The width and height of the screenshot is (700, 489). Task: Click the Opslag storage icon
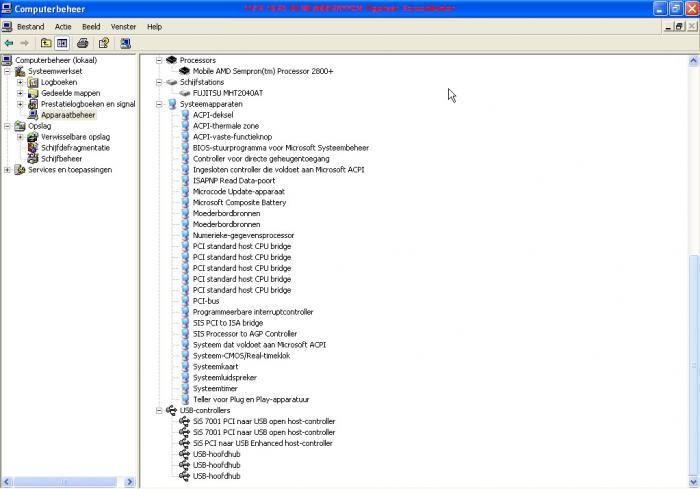click(20, 126)
